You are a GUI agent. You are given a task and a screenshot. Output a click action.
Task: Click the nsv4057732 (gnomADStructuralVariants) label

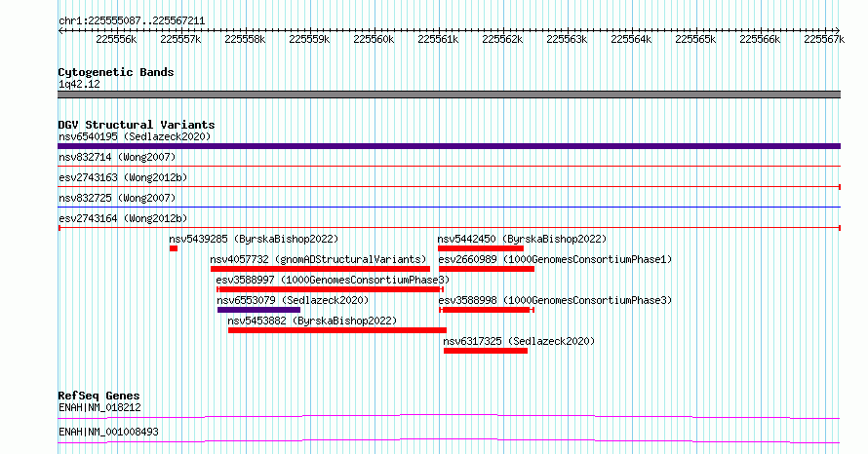coord(318,259)
